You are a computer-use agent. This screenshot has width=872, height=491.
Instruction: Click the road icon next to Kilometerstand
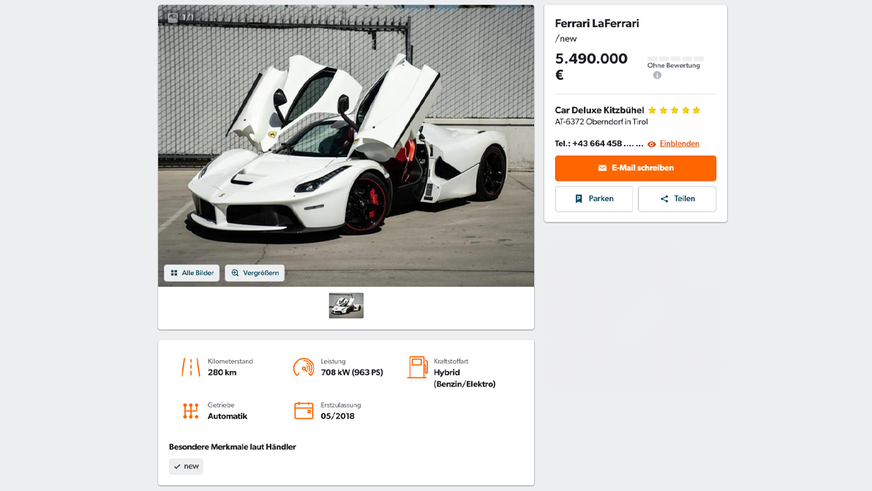point(191,367)
